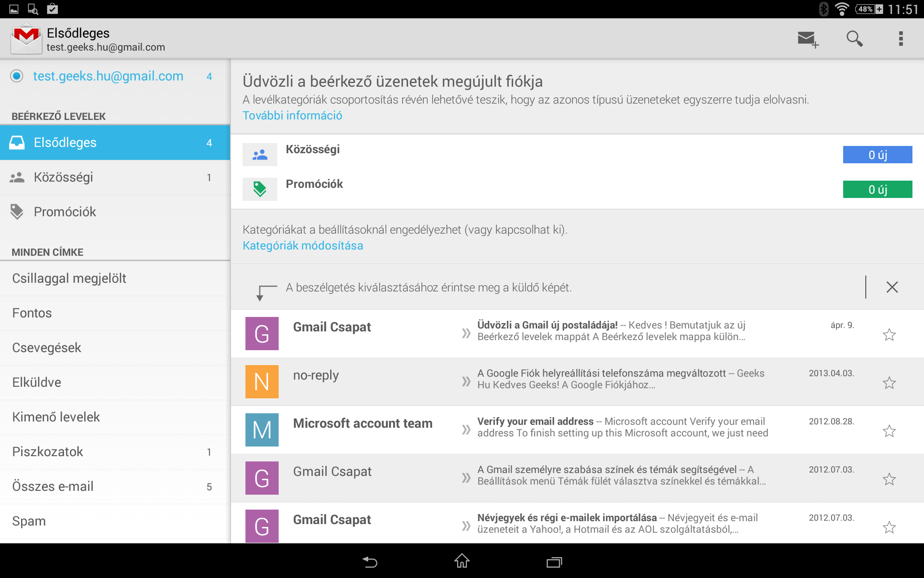Tap the Bluetooth status icon
Viewport: 924px width, 578px height.
coord(823,9)
